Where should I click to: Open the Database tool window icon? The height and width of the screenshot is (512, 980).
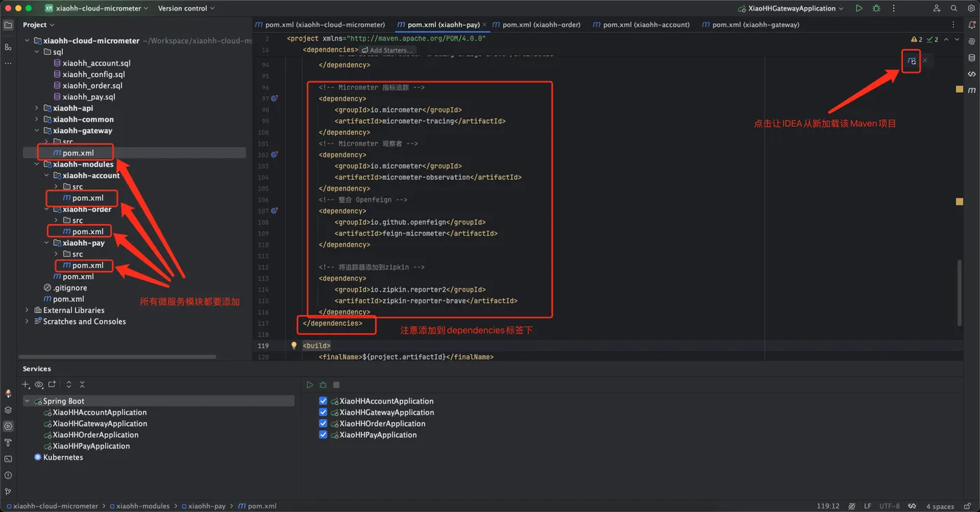click(x=972, y=58)
